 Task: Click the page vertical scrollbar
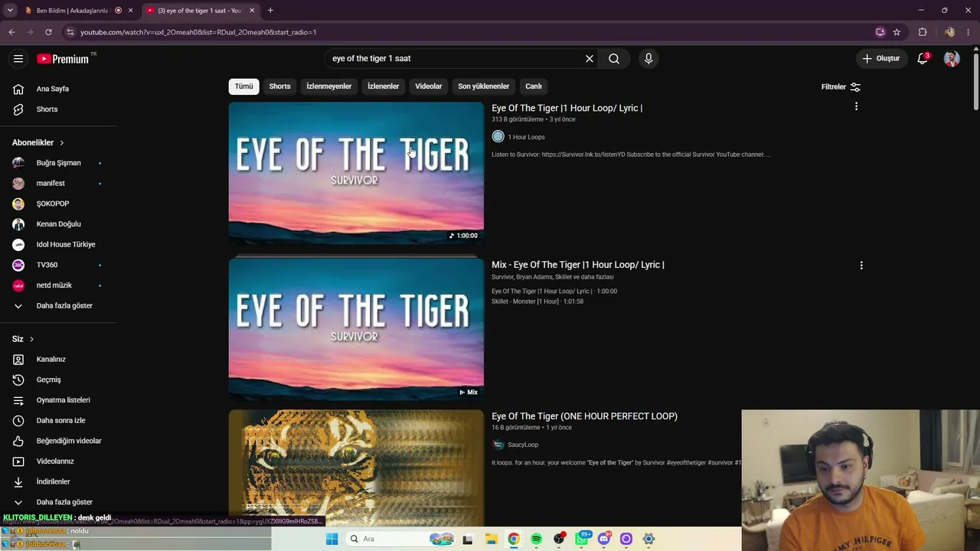point(976,80)
